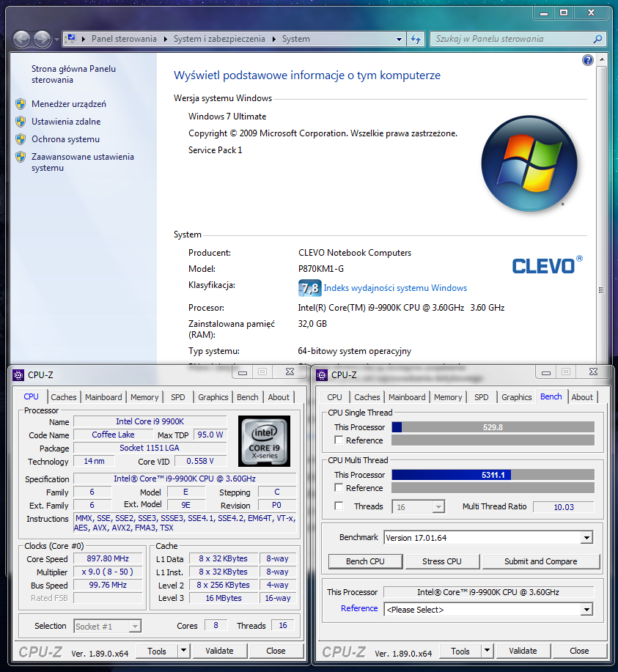Open right CPU-Z Tools dropdown arrow

pos(488,651)
